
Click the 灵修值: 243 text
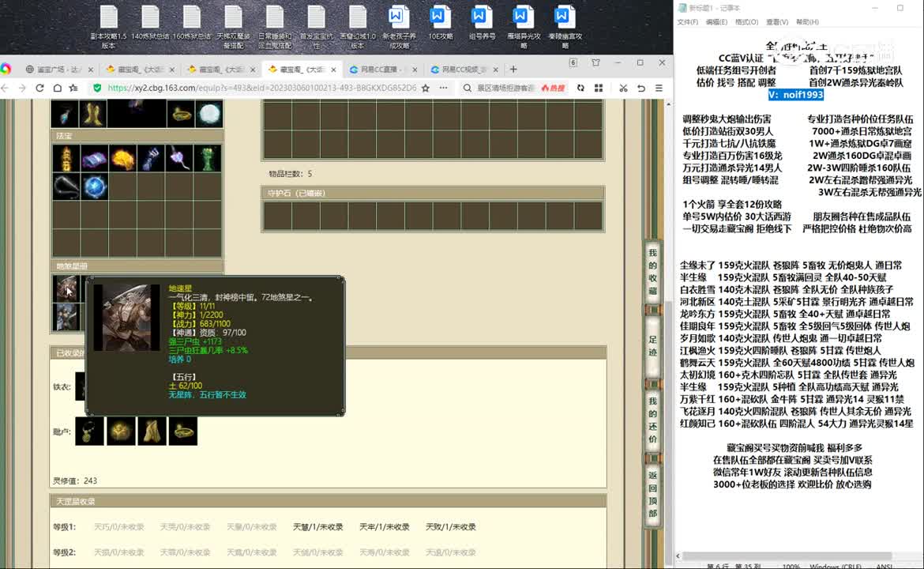[x=75, y=480]
